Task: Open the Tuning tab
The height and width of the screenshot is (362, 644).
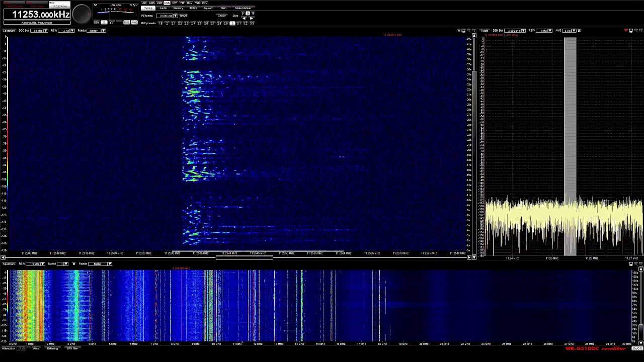Action: click(x=148, y=8)
